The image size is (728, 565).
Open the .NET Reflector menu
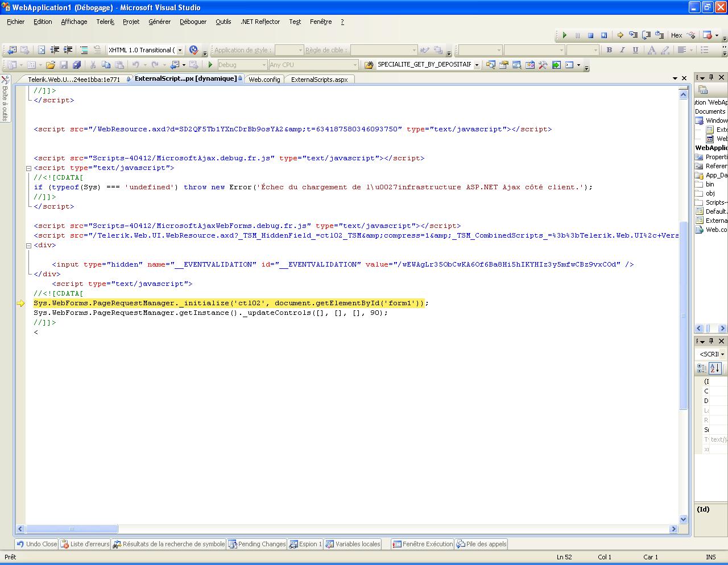(260, 22)
